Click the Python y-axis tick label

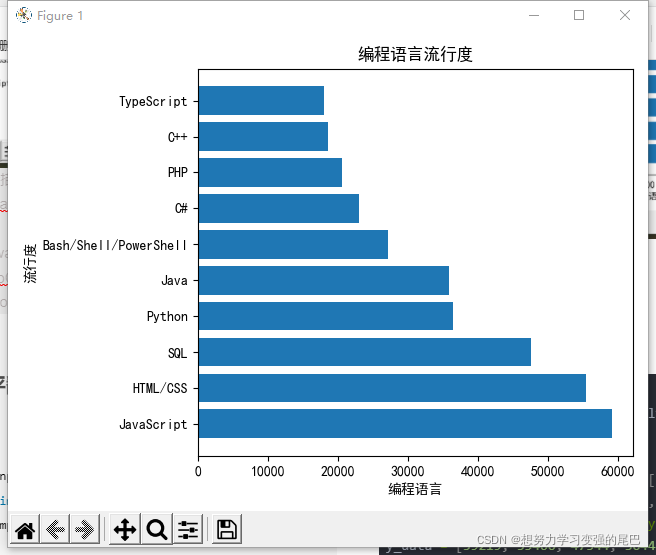point(167,317)
